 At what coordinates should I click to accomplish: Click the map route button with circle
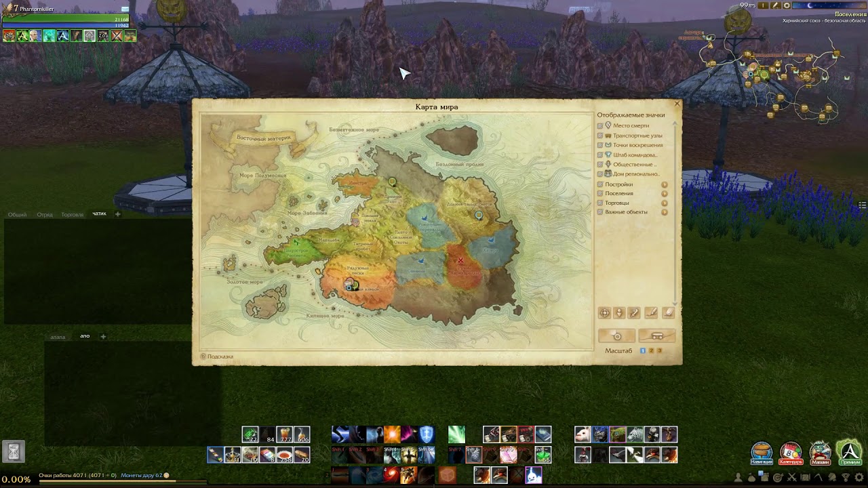(x=617, y=335)
